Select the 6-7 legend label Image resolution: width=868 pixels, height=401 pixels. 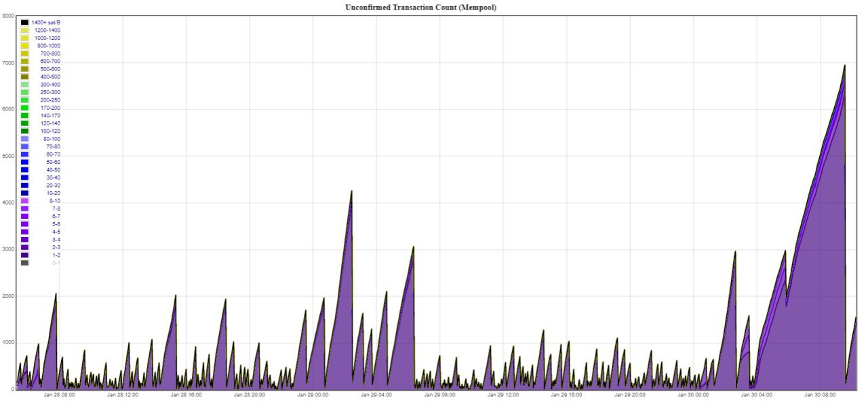[x=56, y=216]
